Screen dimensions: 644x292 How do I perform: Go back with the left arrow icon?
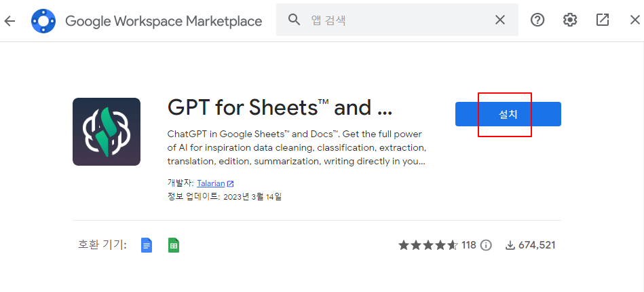tap(10, 20)
